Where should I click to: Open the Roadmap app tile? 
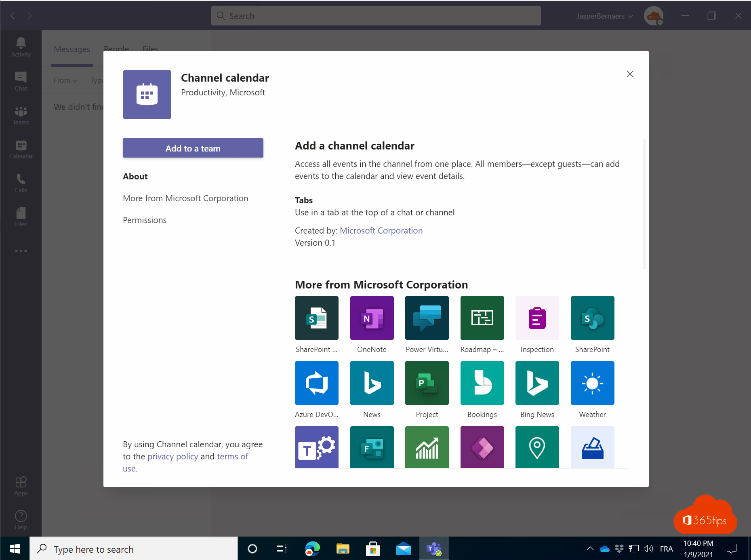pos(482,318)
